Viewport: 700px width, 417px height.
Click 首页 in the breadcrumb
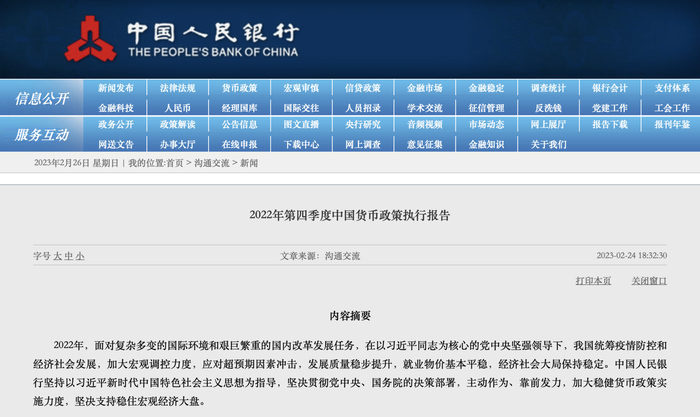tap(175, 163)
